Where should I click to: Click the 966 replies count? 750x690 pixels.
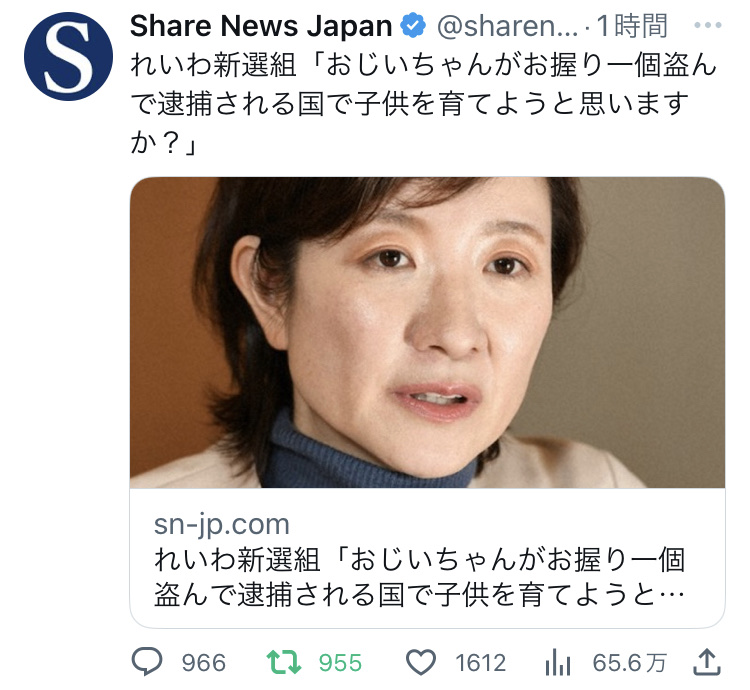click(x=204, y=663)
